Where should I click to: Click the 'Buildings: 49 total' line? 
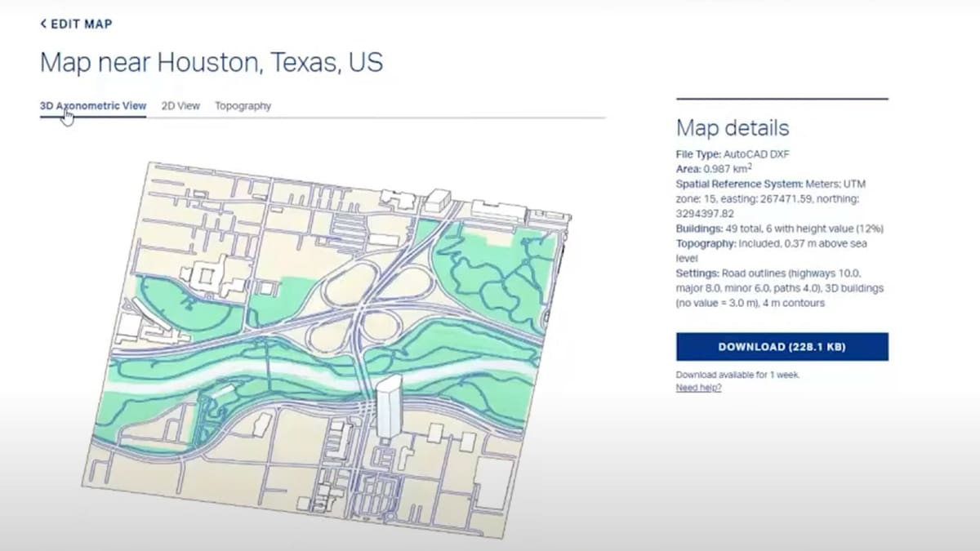[780, 229]
